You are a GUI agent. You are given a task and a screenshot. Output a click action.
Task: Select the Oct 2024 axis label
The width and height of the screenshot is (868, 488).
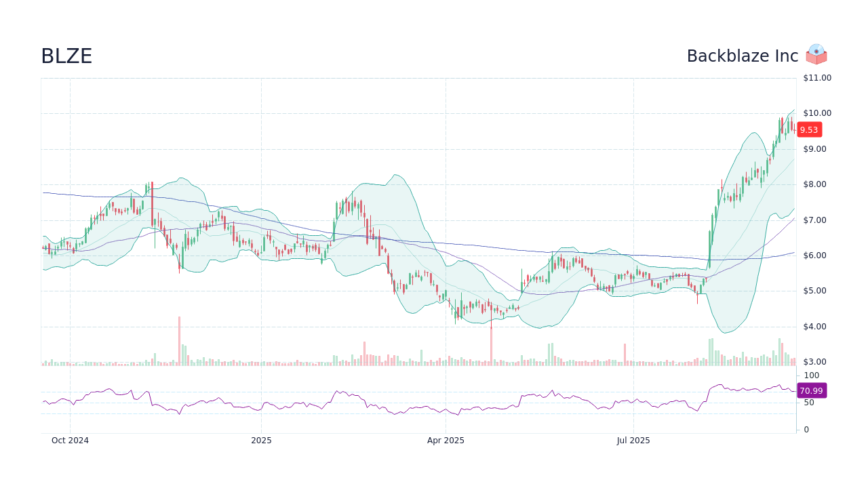[70, 440]
